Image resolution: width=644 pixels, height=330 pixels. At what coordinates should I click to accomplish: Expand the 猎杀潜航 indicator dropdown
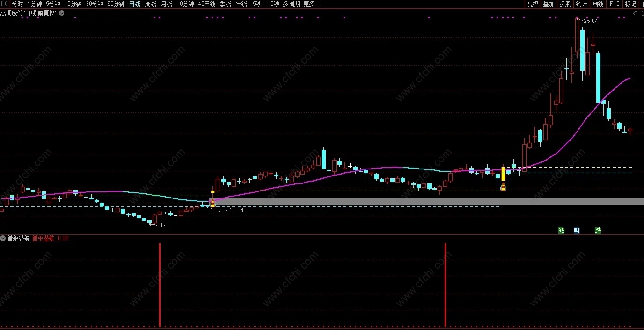(x=3, y=238)
